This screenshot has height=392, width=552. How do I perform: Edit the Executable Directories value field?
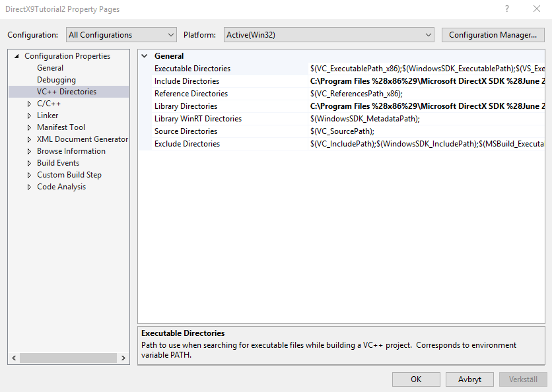point(427,69)
